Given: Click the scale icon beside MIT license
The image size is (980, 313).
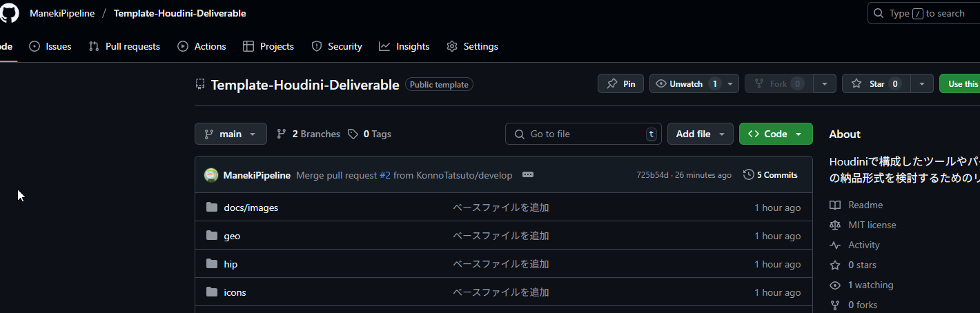Looking at the screenshot, I should [x=835, y=225].
